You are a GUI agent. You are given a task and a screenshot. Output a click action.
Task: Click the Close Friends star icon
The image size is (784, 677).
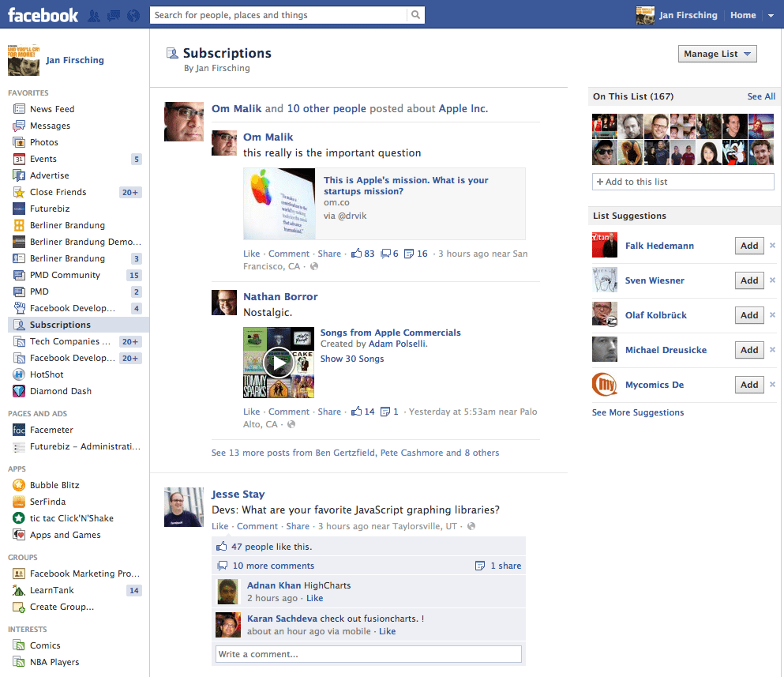click(19, 192)
